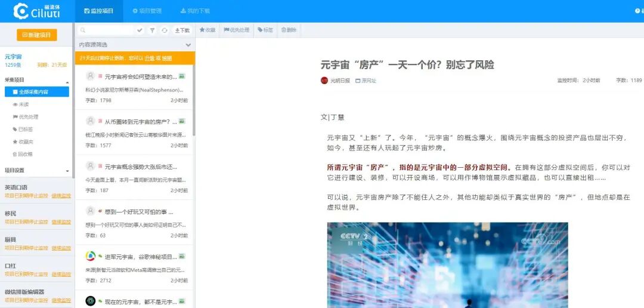Switch to the 项目管理 tab
This screenshot has height=308, width=644.
pos(147,11)
